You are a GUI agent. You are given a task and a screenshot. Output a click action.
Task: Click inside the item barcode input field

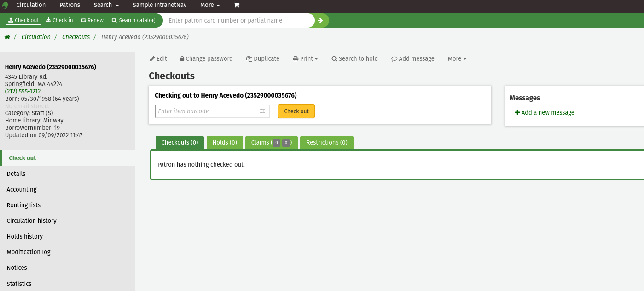coord(207,111)
